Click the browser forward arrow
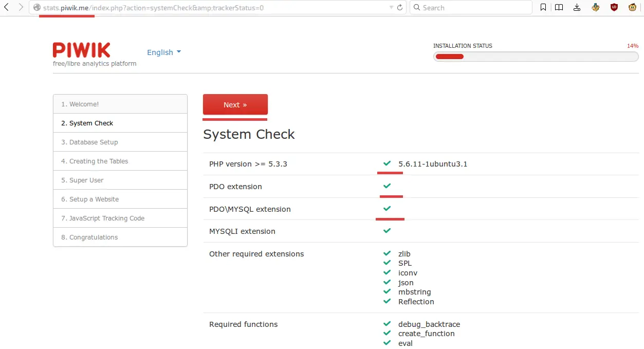The width and height of the screenshot is (644, 349). (21, 7)
